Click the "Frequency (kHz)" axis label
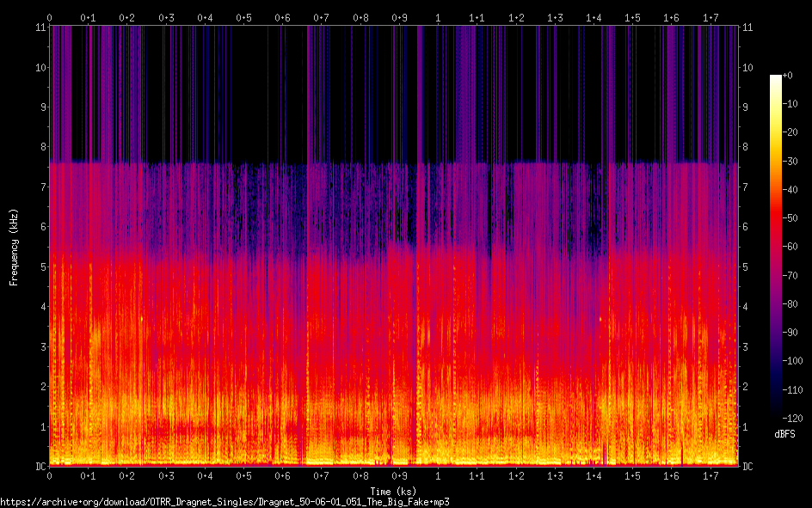 (x=14, y=247)
